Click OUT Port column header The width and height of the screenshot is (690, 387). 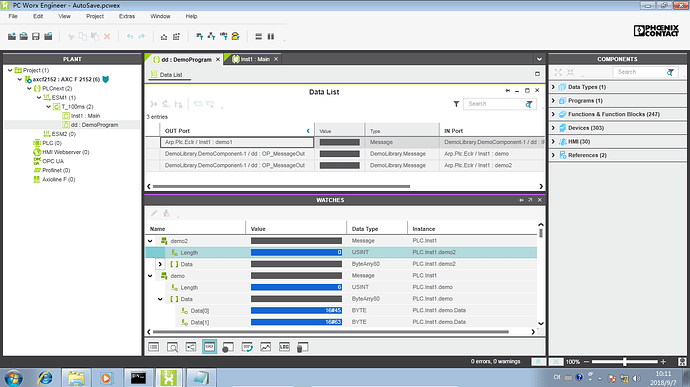pos(177,131)
